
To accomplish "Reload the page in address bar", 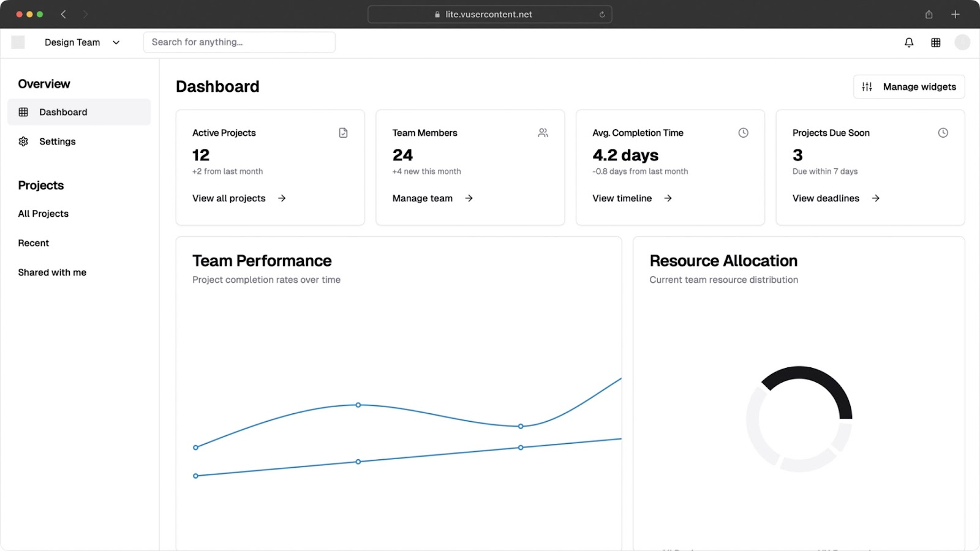I will click(602, 15).
